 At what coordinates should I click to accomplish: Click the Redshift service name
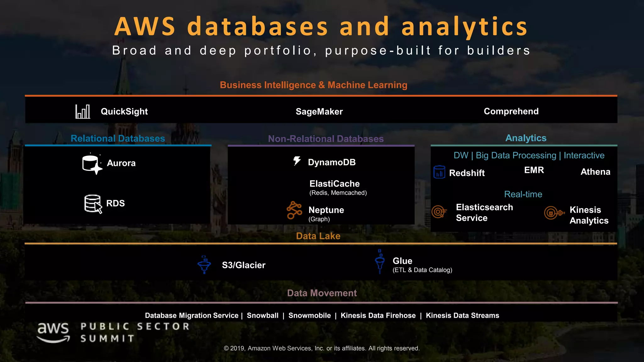click(467, 173)
